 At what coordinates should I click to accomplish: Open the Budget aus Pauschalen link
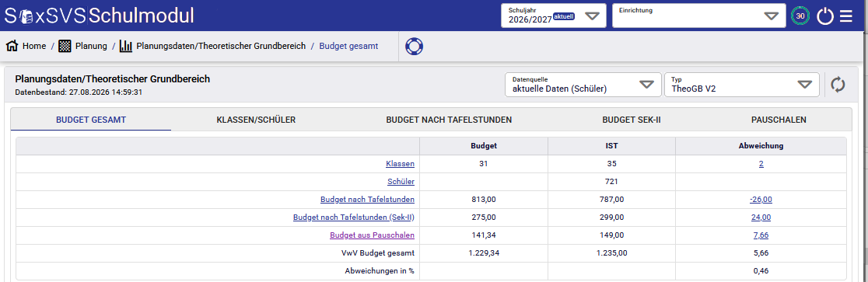(x=372, y=235)
